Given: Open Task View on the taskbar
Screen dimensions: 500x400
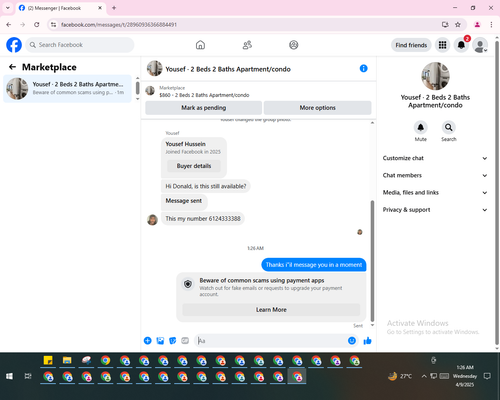Looking at the screenshot, I should [28, 376].
